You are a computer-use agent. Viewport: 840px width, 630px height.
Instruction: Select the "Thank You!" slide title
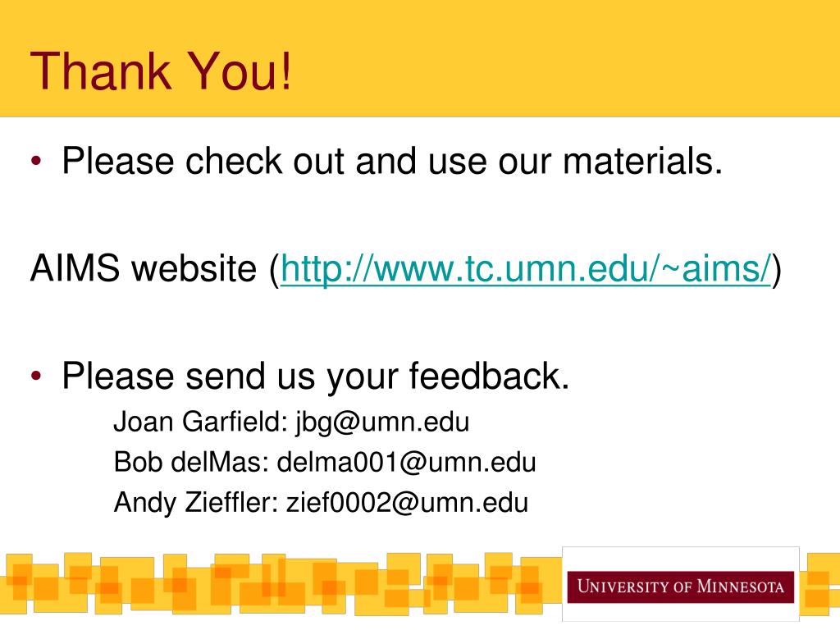(161, 71)
